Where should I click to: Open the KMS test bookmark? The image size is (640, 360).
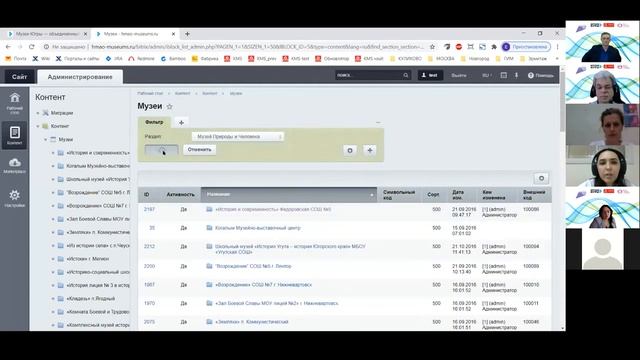(x=296, y=59)
